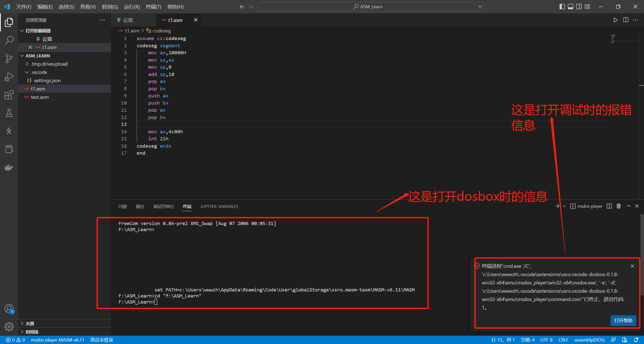
Task: Open the Search view in activity bar
Action: coord(9,40)
